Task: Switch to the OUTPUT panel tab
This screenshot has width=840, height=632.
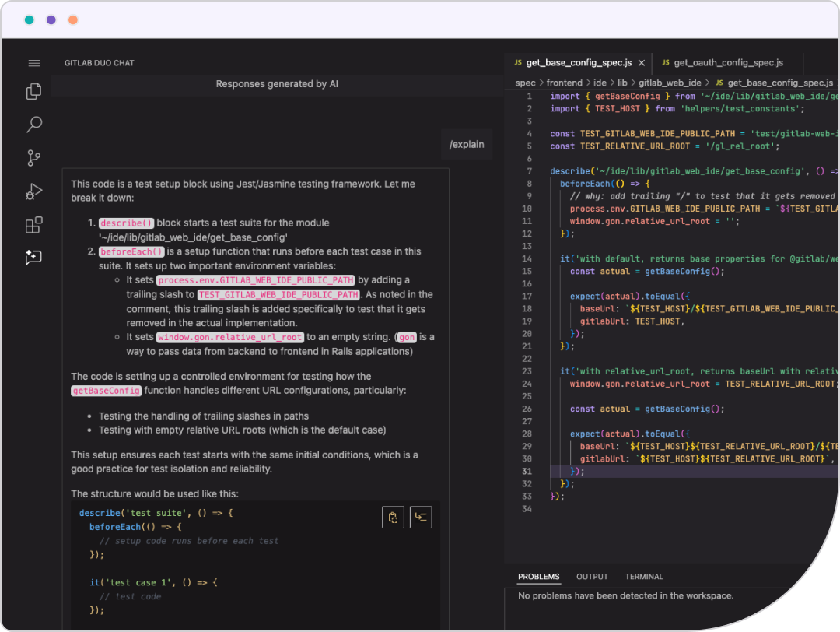Action: 592,577
